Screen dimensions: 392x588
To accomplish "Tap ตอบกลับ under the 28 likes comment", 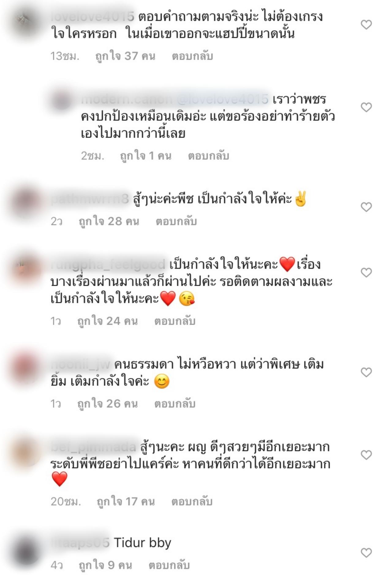I will pos(176,221).
